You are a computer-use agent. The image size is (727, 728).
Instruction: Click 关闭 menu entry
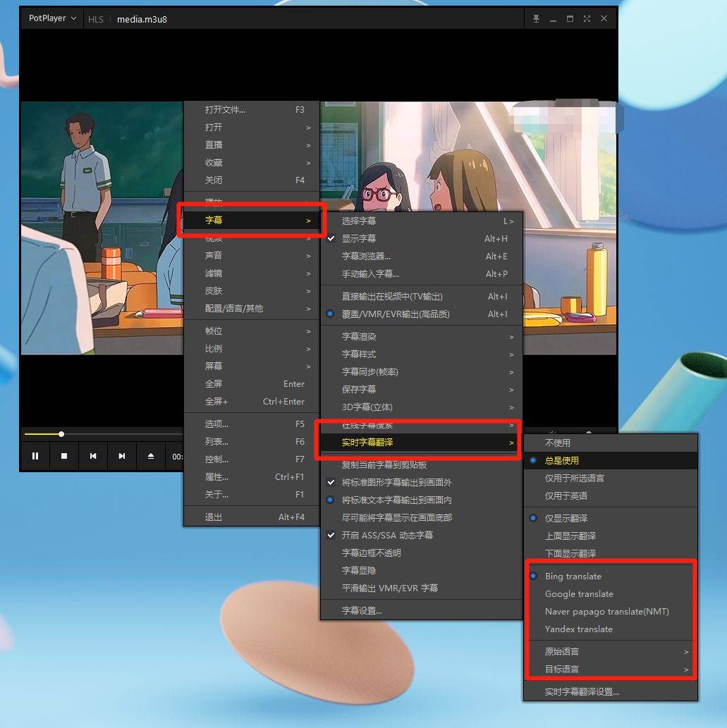(x=252, y=180)
